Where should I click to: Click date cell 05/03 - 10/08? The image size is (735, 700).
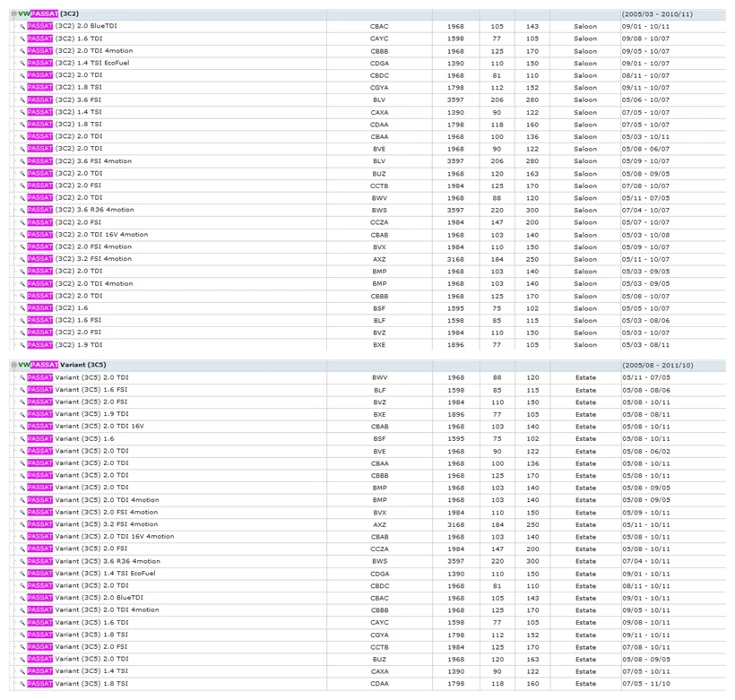point(646,235)
